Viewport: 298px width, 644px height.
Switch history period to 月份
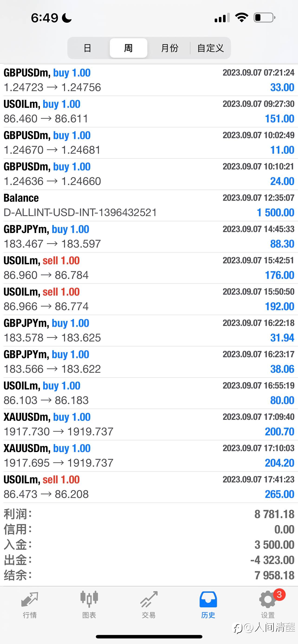pyautogui.click(x=170, y=48)
